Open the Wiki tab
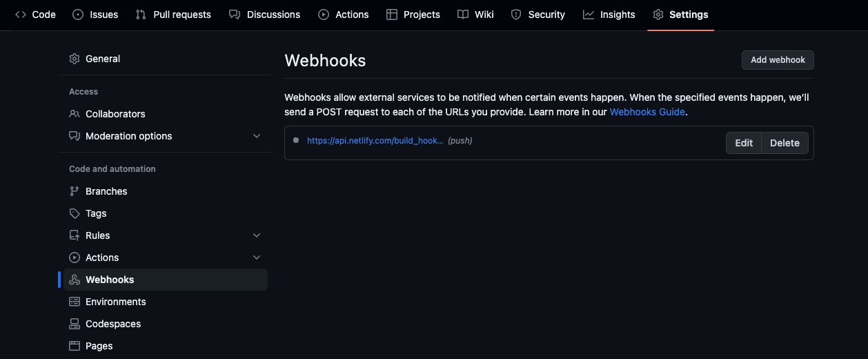This screenshot has height=359, width=868. pos(475,14)
